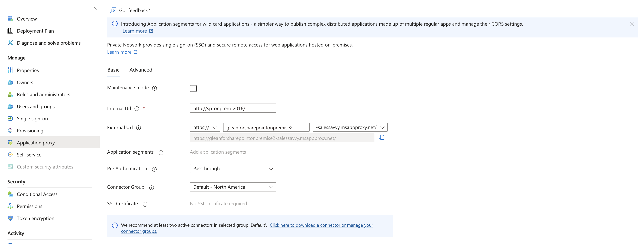Click the Internal Url input field
This screenshot has height=244, width=644.
click(x=233, y=108)
